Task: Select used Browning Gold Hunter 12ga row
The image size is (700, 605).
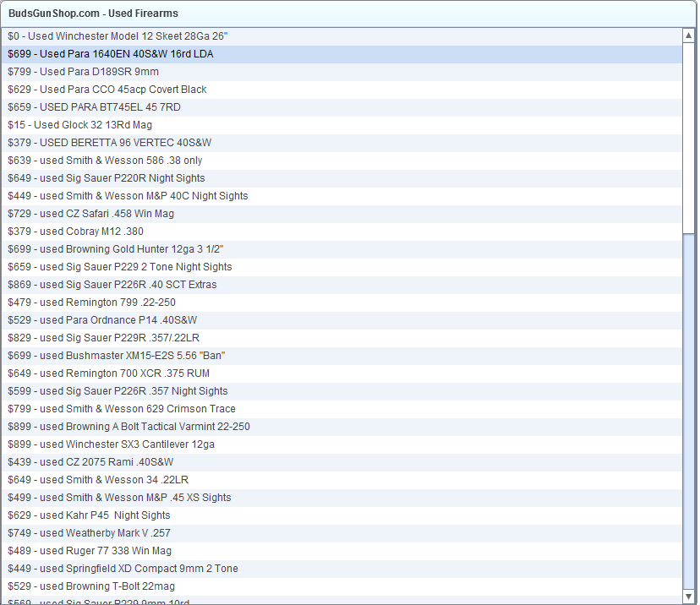Action: [342, 249]
